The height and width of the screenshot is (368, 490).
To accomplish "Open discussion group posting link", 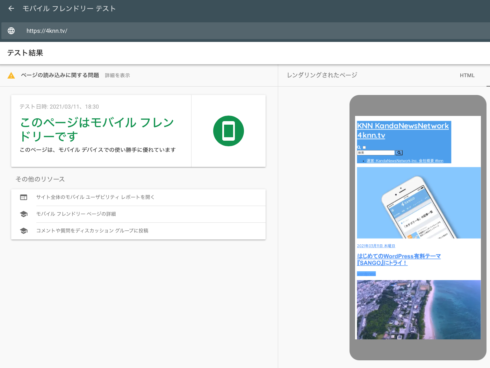I will [92, 231].
